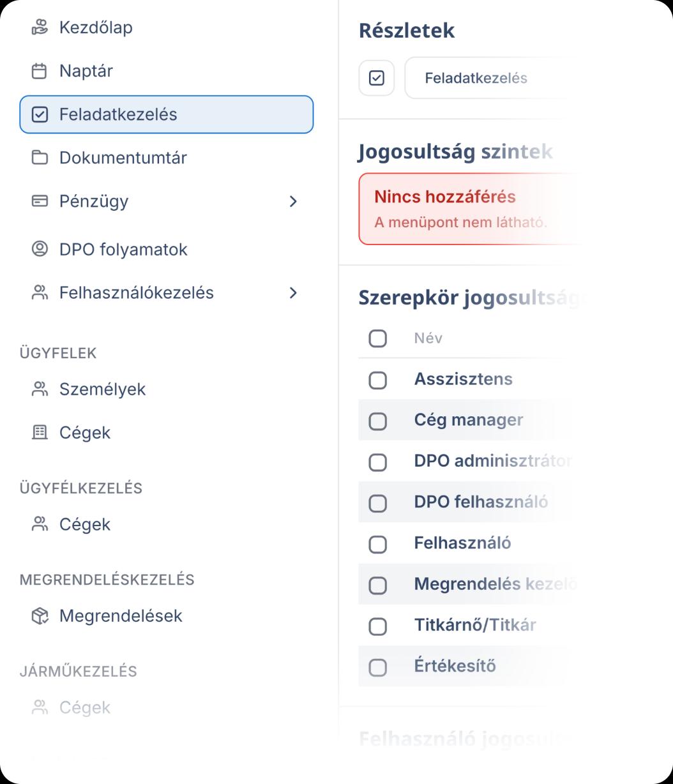673x784 pixels.
Task: Expand the Pénzügy submenu chevron
Action: pos(293,202)
